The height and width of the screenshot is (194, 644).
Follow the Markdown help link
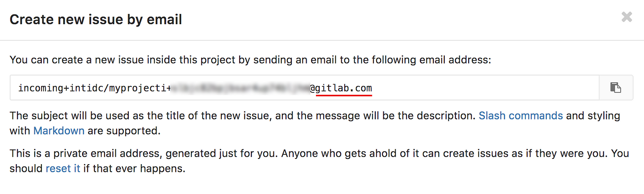point(59,131)
